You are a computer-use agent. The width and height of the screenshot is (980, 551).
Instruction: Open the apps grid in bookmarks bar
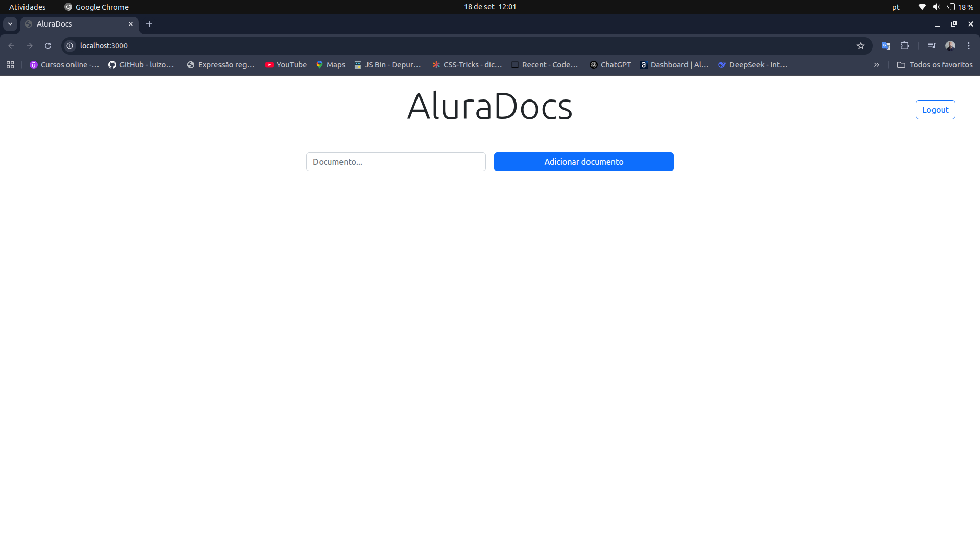click(10, 65)
